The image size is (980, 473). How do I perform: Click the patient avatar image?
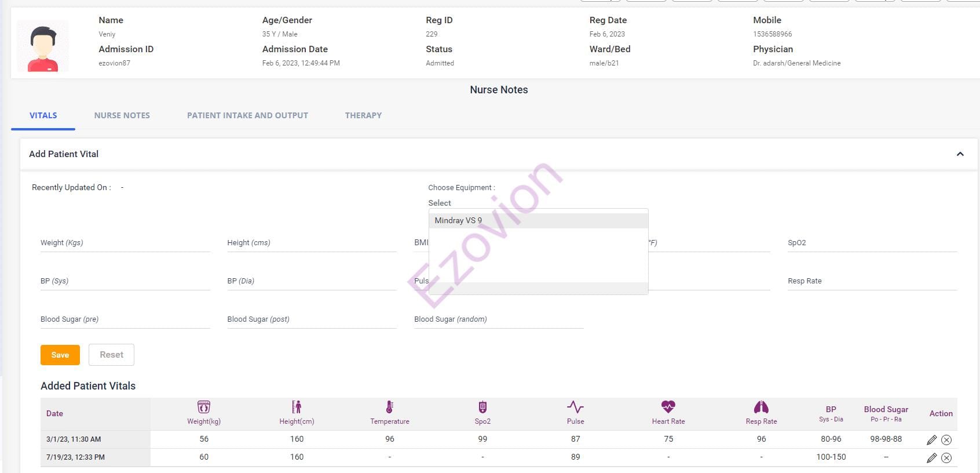pos(43,46)
